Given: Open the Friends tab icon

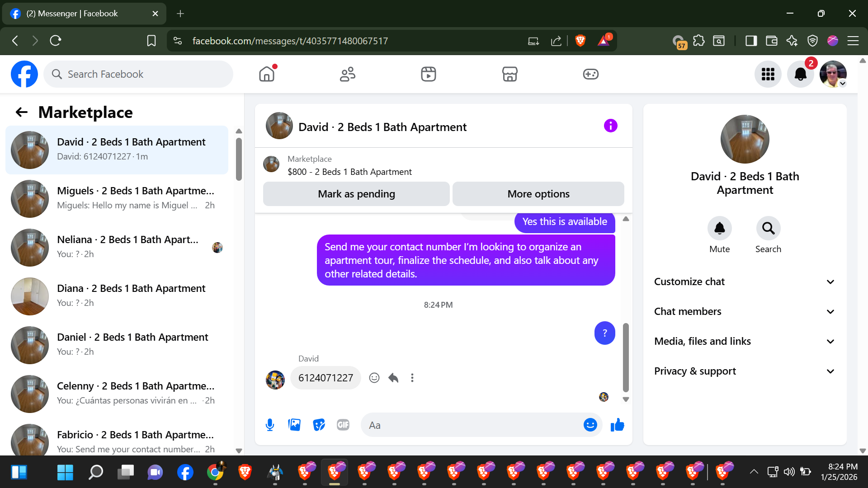Looking at the screenshot, I should [348, 74].
